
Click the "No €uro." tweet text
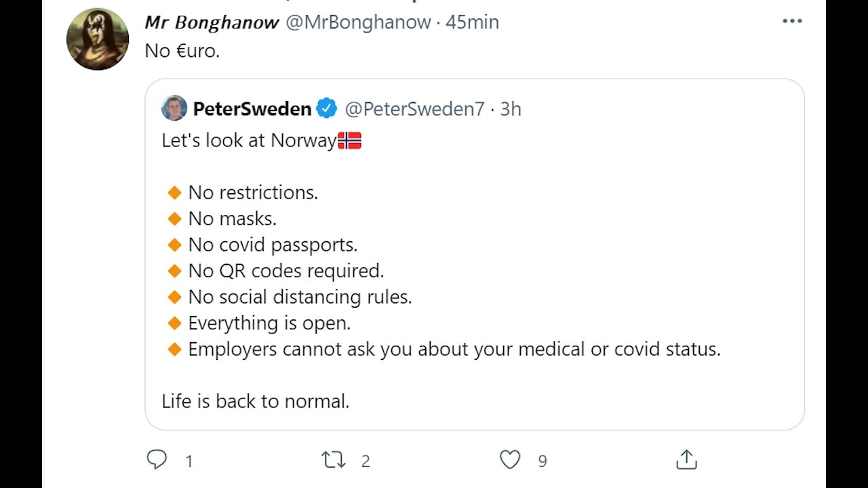(182, 51)
